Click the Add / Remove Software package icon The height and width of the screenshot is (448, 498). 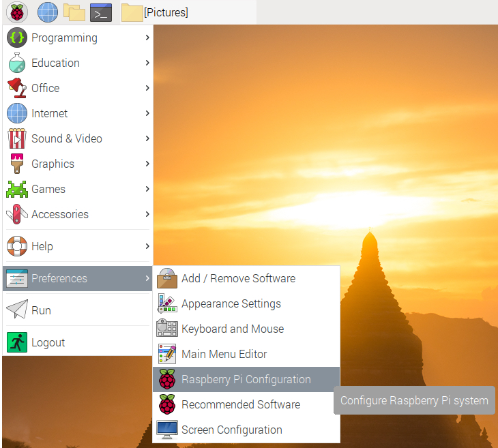click(x=167, y=278)
